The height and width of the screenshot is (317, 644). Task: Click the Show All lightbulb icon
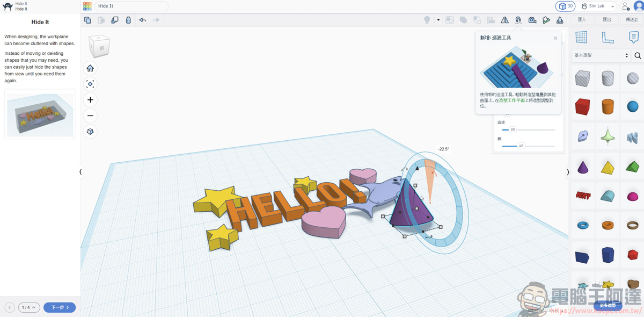point(427,20)
